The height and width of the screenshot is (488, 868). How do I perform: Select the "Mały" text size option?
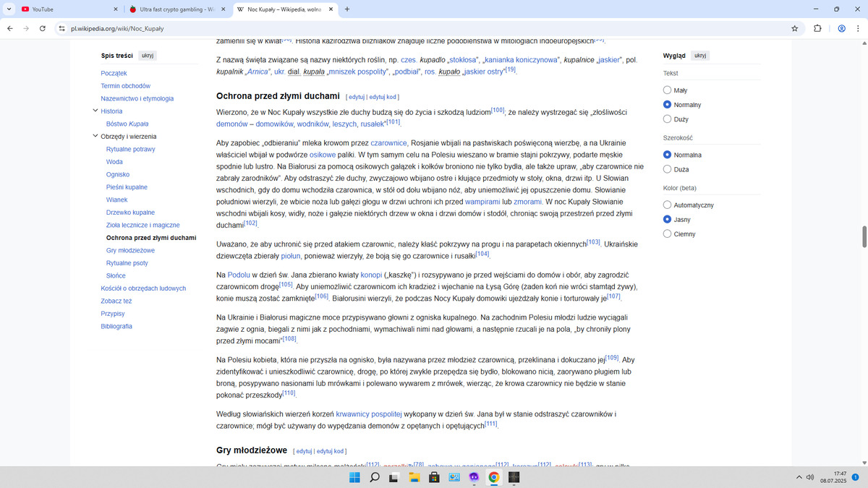pos(667,90)
